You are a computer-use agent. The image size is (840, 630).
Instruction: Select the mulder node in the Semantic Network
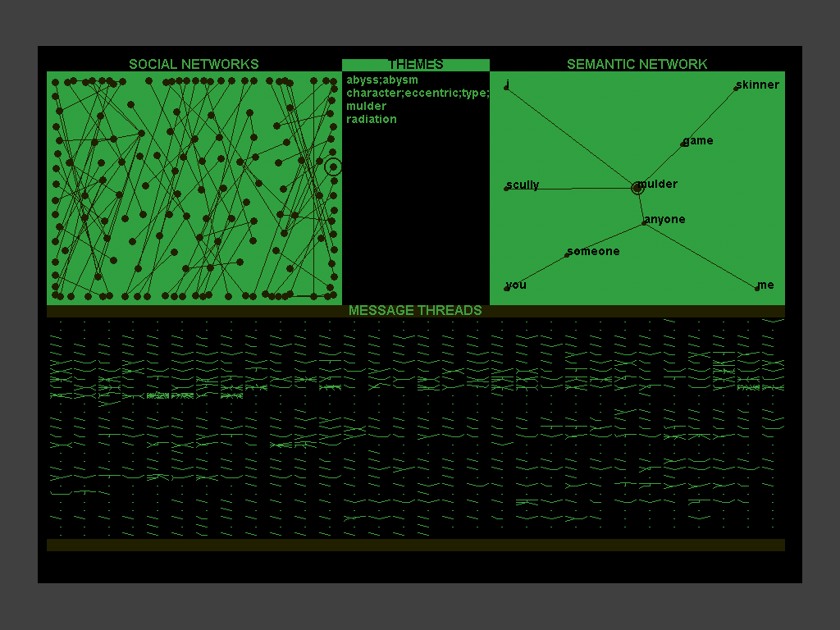637,188
